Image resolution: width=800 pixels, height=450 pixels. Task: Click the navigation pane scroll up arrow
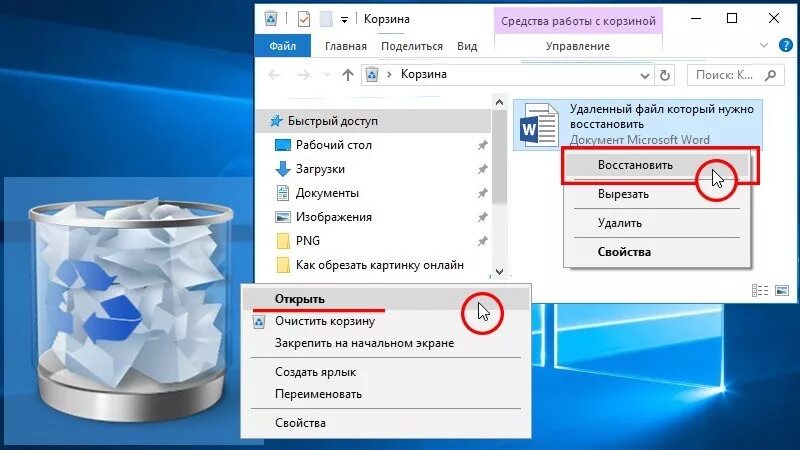499,103
